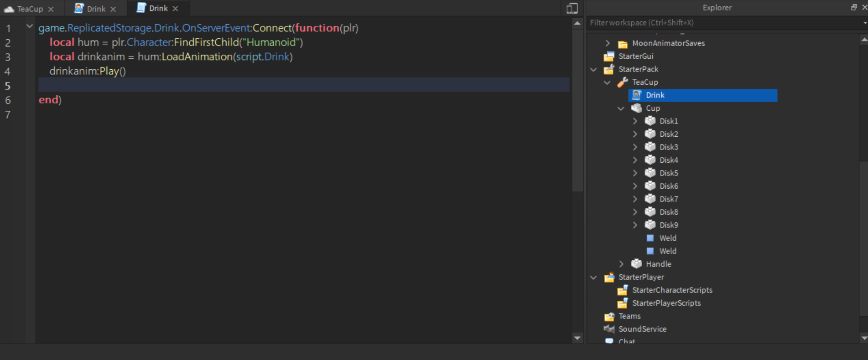The image size is (868, 360).
Task: Click the StarterGui icon in Explorer
Action: click(609, 57)
